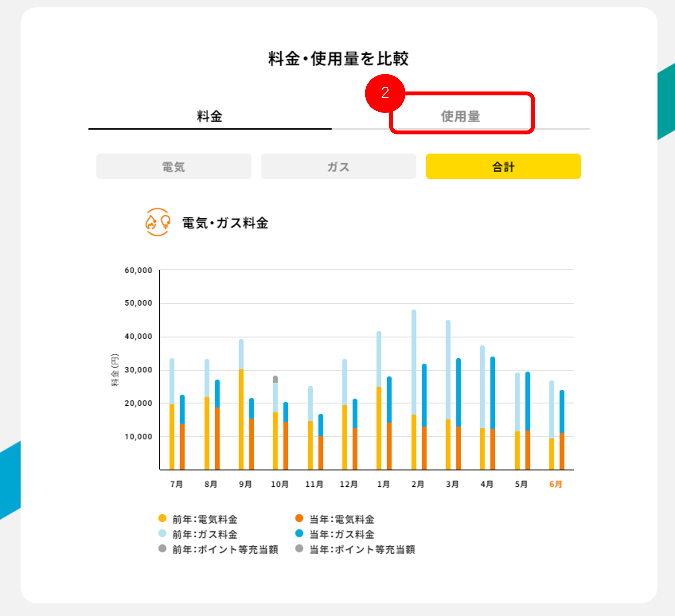Toggle legend 当年:ガス料金 swatch
This screenshot has width=675, height=616.
(x=299, y=533)
